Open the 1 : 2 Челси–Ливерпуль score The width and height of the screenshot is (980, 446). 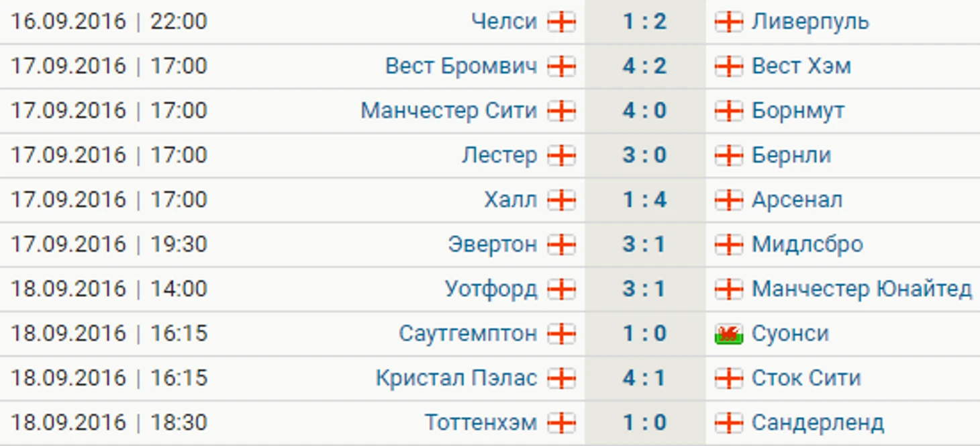click(x=644, y=21)
